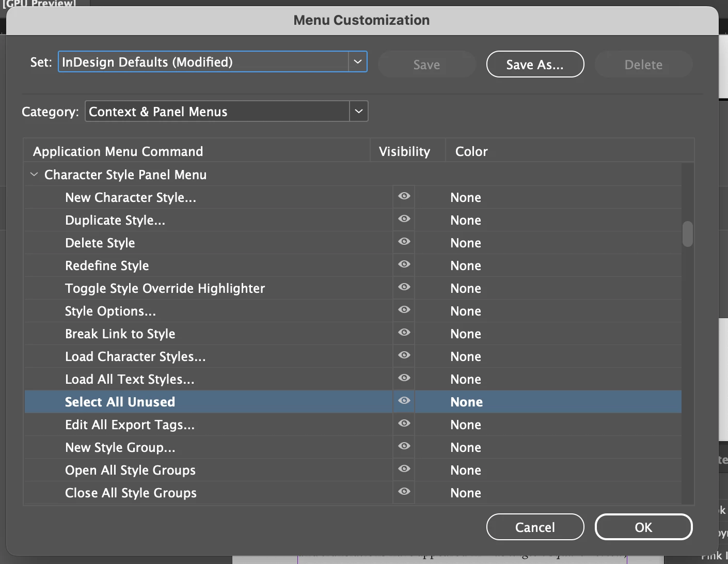The width and height of the screenshot is (728, 564).
Task: Click the Cancel button
Action: [x=535, y=527]
